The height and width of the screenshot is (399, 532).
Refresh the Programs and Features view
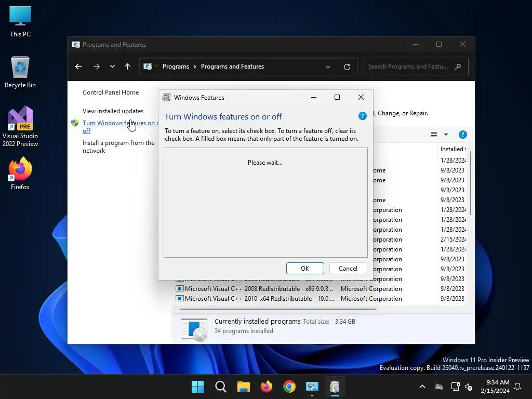pos(347,67)
